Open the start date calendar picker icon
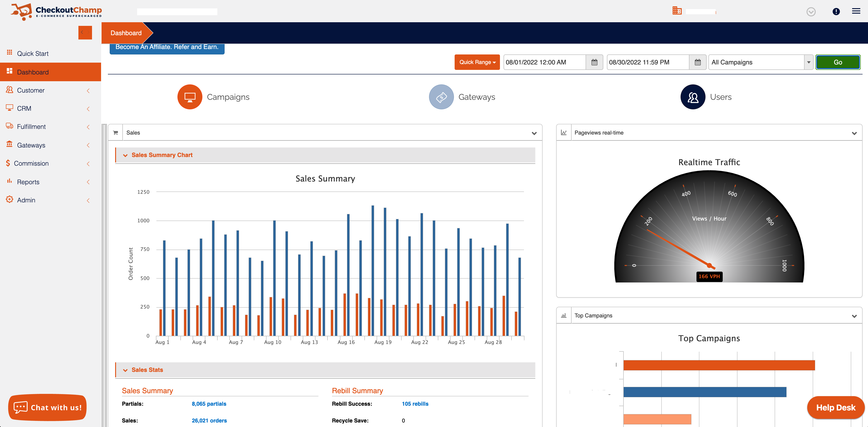 tap(594, 62)
